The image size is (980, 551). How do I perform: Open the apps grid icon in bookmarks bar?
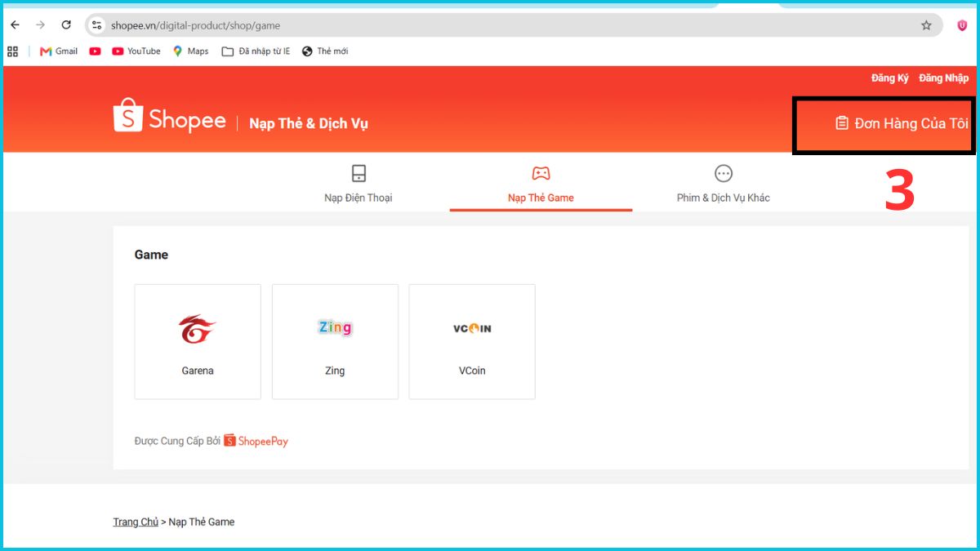(x=12, y=51)
